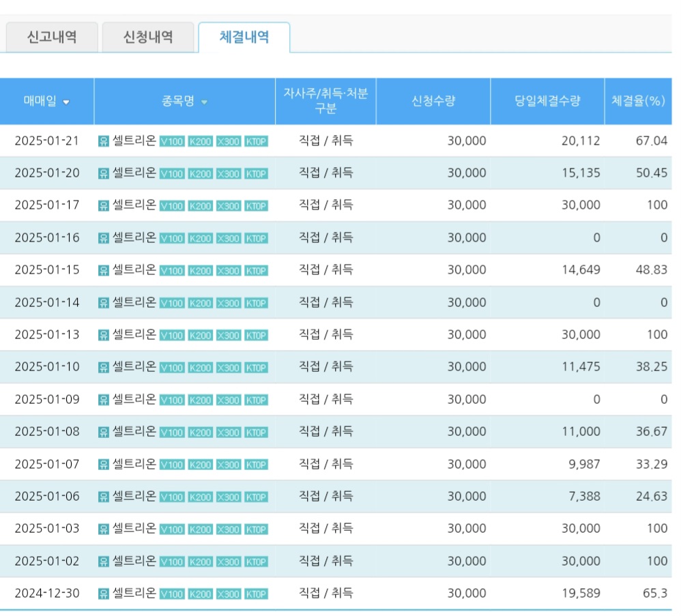Click executed quantity 14,649

(x=581, y=270)
